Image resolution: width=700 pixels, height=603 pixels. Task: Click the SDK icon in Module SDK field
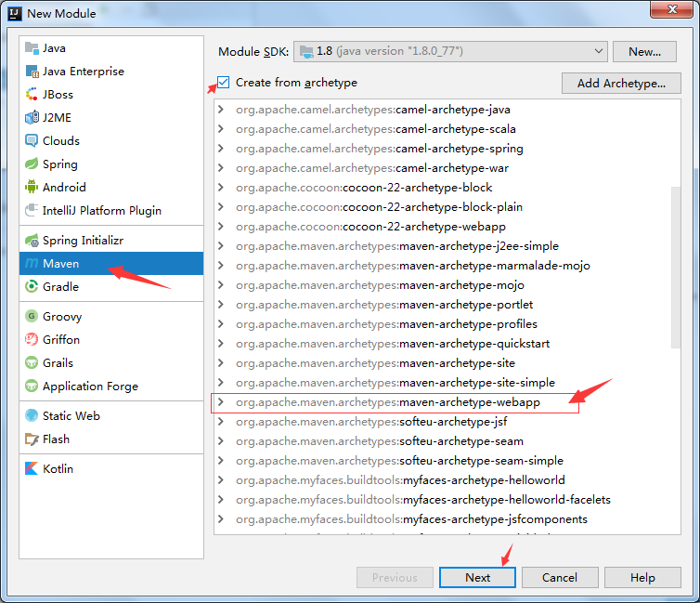[x=306, y=52]
